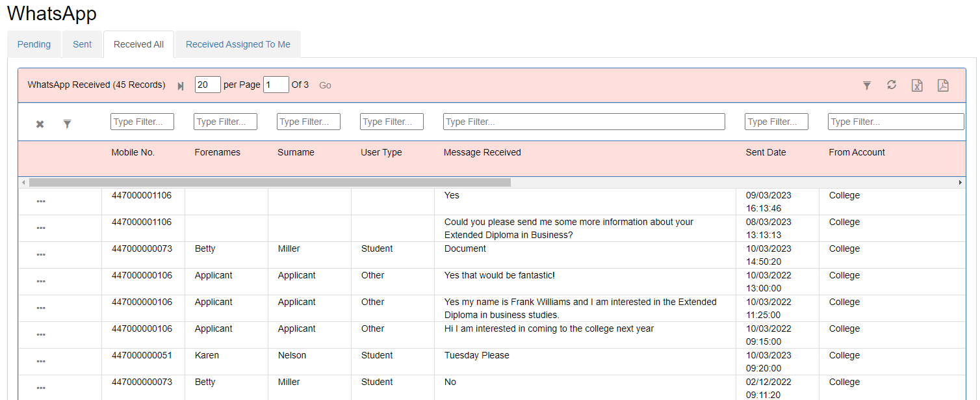Switch to the Pending tab
This screenshot has width=980, height=400.
point(34,44)
